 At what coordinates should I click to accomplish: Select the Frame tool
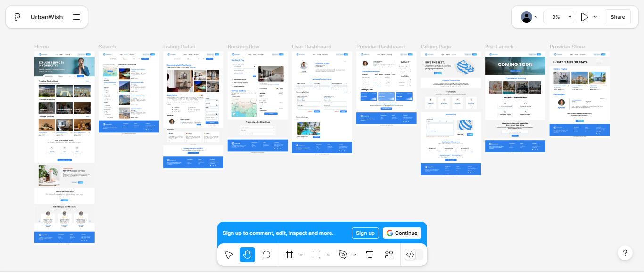[x=289, y=255]
